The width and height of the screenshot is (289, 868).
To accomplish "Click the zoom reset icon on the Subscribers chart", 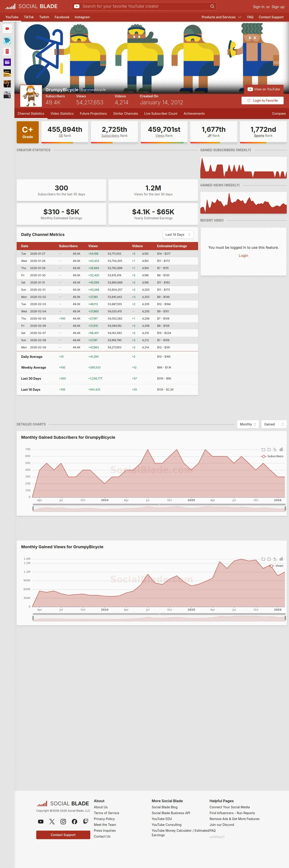I will point(269,450).
